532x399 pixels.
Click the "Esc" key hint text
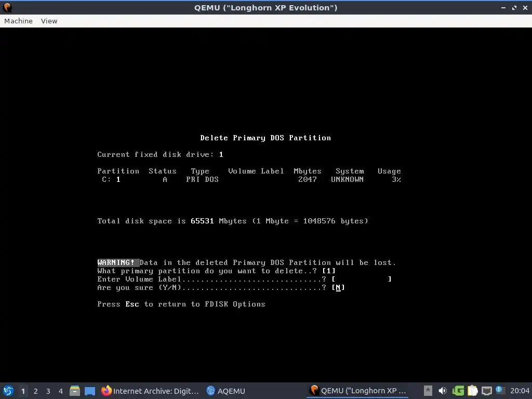pyautogui.click(x=132, y=304)
